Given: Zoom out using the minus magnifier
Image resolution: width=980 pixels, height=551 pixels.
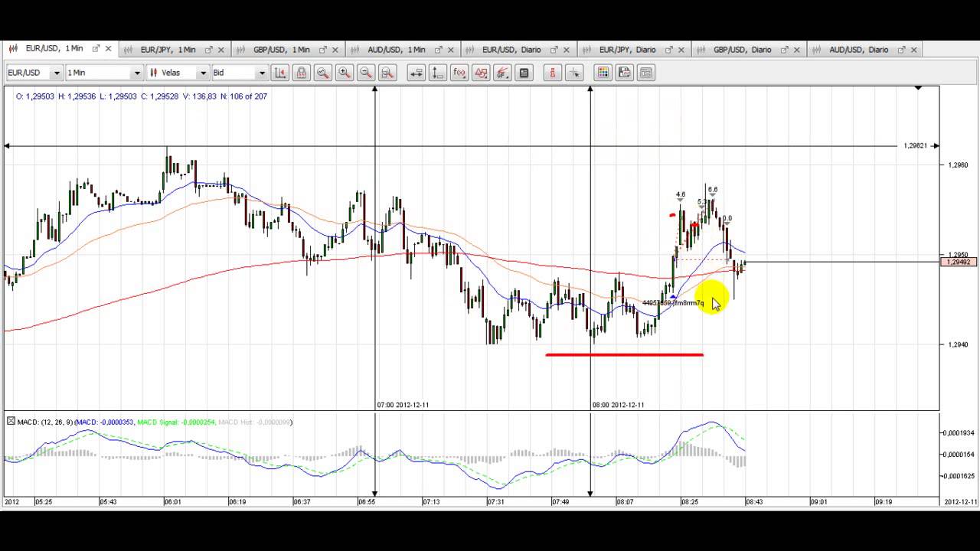Looking at the screenshot, I should pyautogui.click(x=366, y=73).
